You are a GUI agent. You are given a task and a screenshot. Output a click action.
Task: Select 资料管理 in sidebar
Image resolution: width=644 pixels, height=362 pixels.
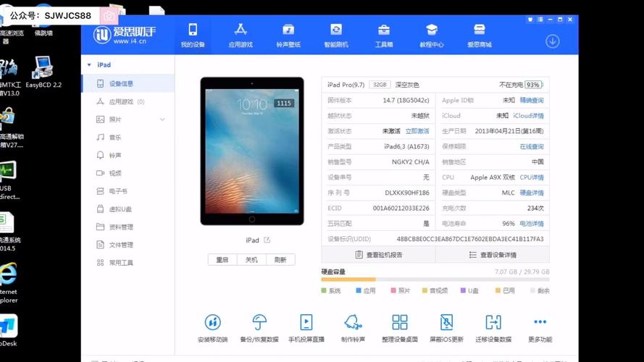coord(128,227)
